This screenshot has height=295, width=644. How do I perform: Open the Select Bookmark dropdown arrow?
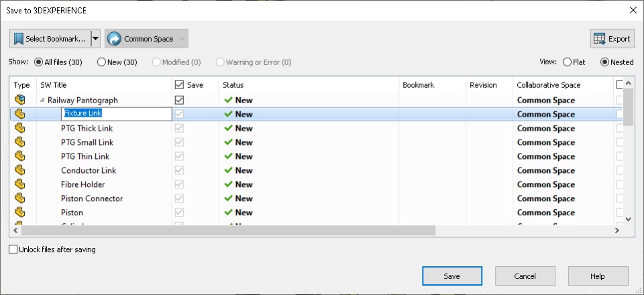point(95,39)
